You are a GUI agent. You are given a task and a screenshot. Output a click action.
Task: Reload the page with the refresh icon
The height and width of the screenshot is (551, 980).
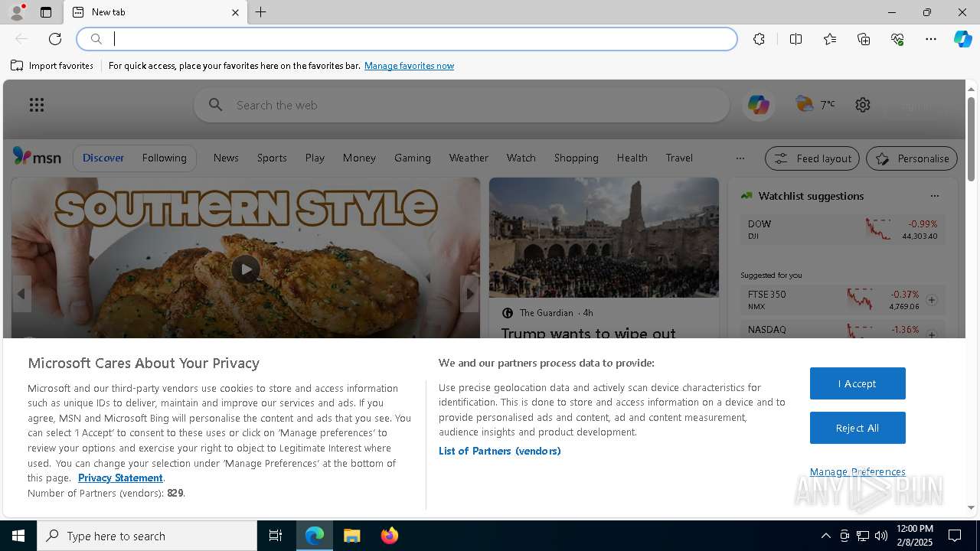pyautogui.click(x=55, y=39)
